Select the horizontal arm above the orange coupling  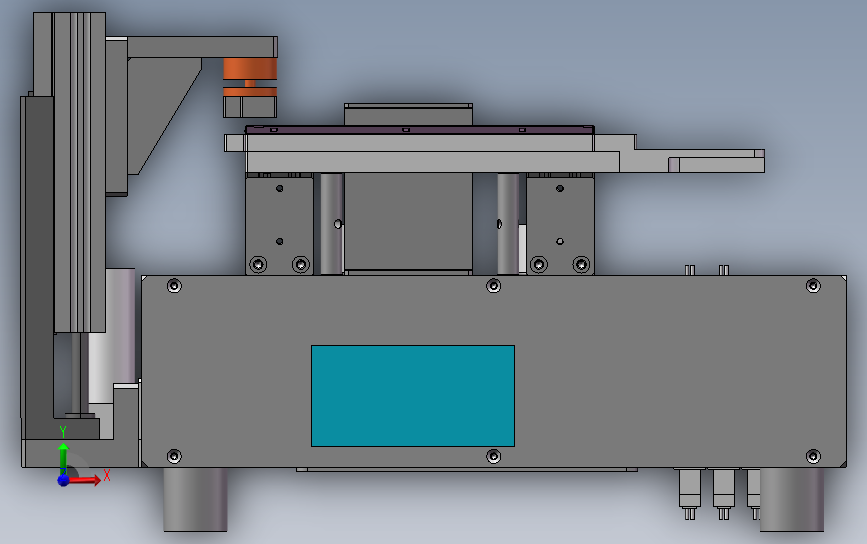coord(202,47)
